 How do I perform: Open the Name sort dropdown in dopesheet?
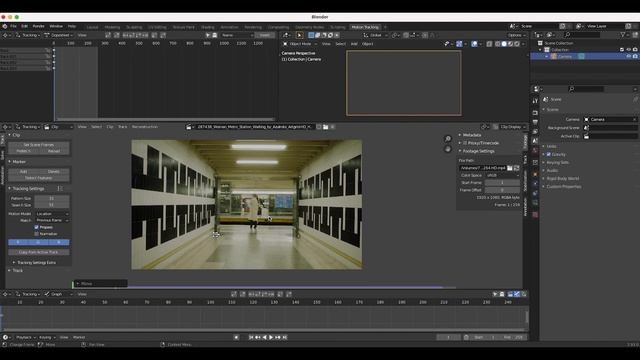(237, 36)
